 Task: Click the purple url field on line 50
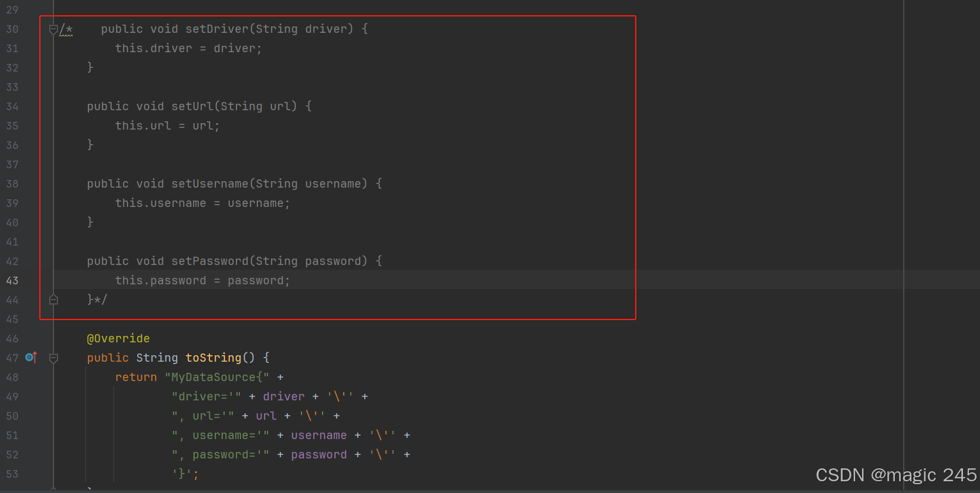click(266, 416)
